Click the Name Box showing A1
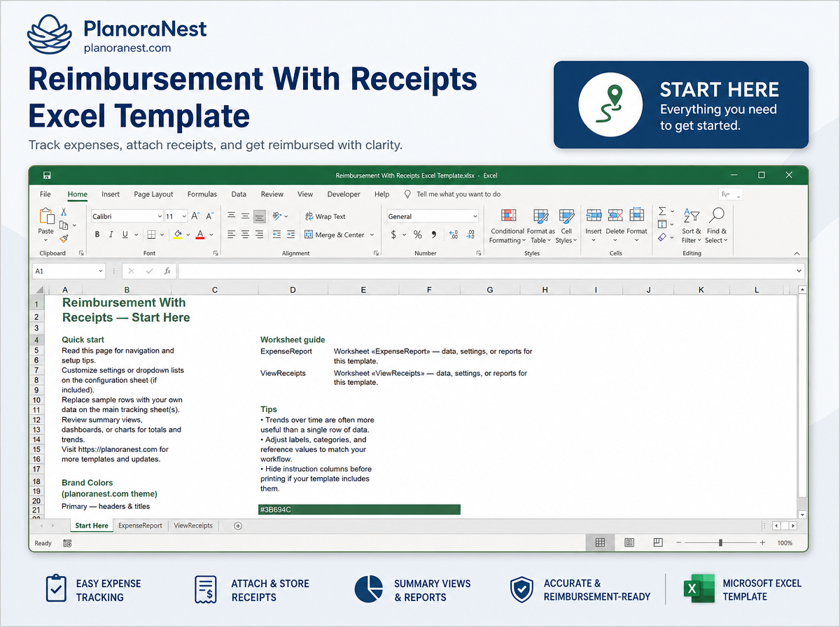 pos(68,271)
